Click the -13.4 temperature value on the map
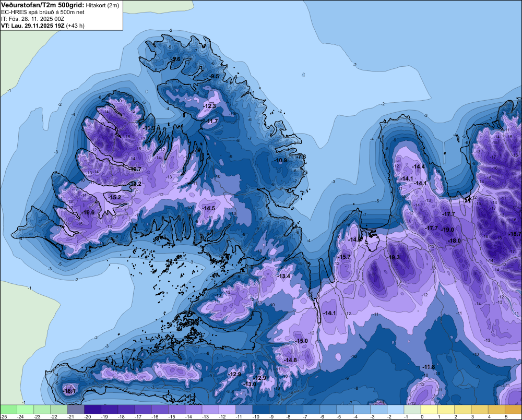 tap(283, 276)
